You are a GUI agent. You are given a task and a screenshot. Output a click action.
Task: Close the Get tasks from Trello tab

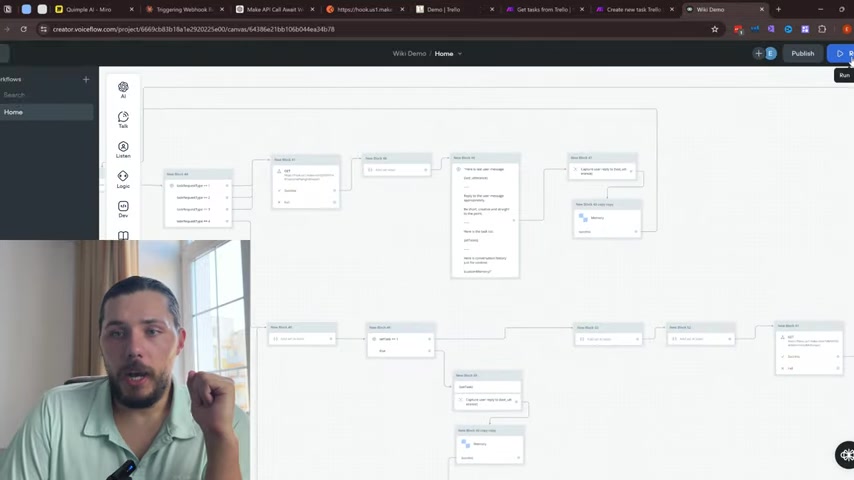click(582, 9)
